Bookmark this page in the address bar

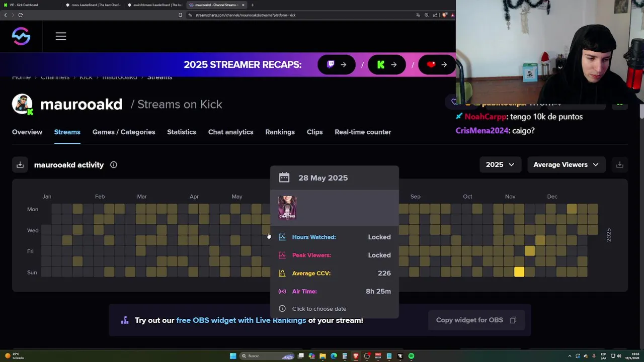coord(180,15)
